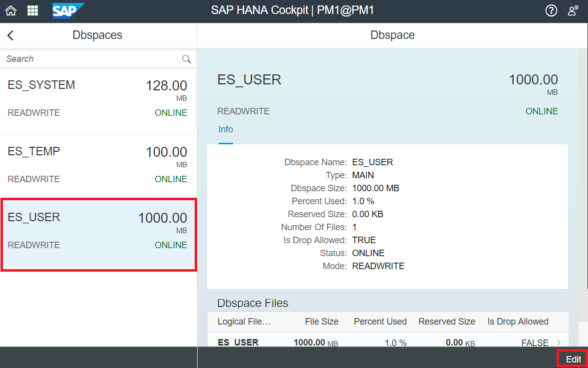Click the FALSE cell in the files table
The image size is (588, 368).
tap(535, 343)
